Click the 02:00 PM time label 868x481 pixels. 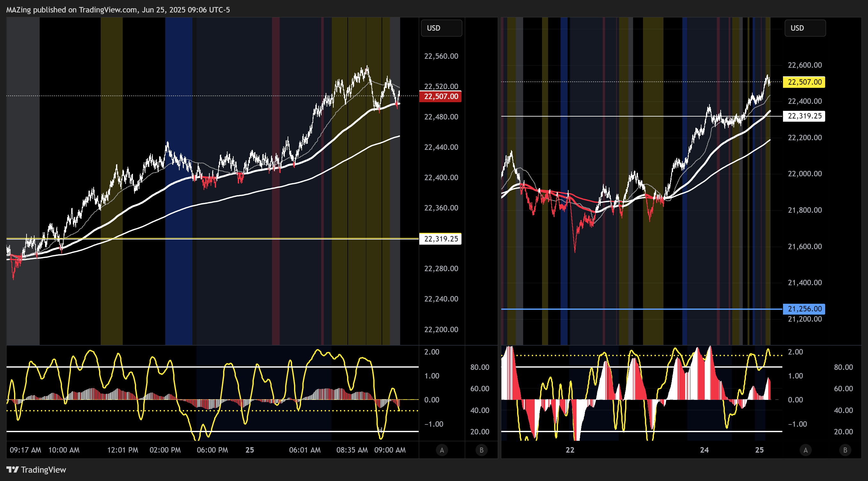[165, 450]
